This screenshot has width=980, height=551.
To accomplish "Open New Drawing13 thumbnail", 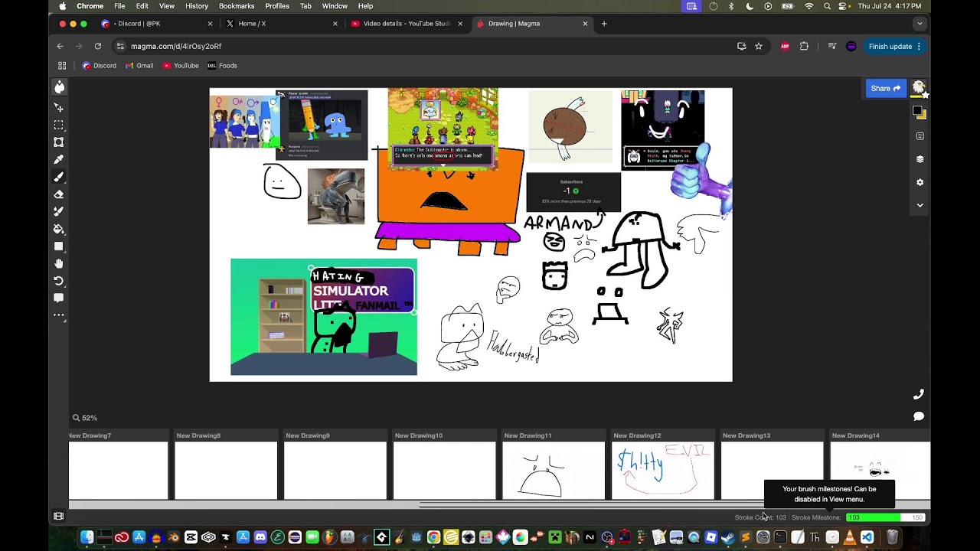I will click(772, 471).
